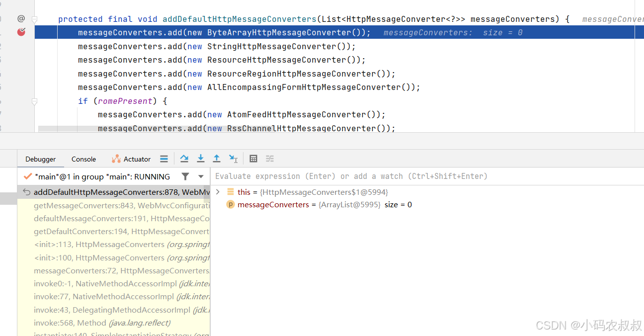
Task: Click the frames filter funnel icon
Action: [185, 176]
